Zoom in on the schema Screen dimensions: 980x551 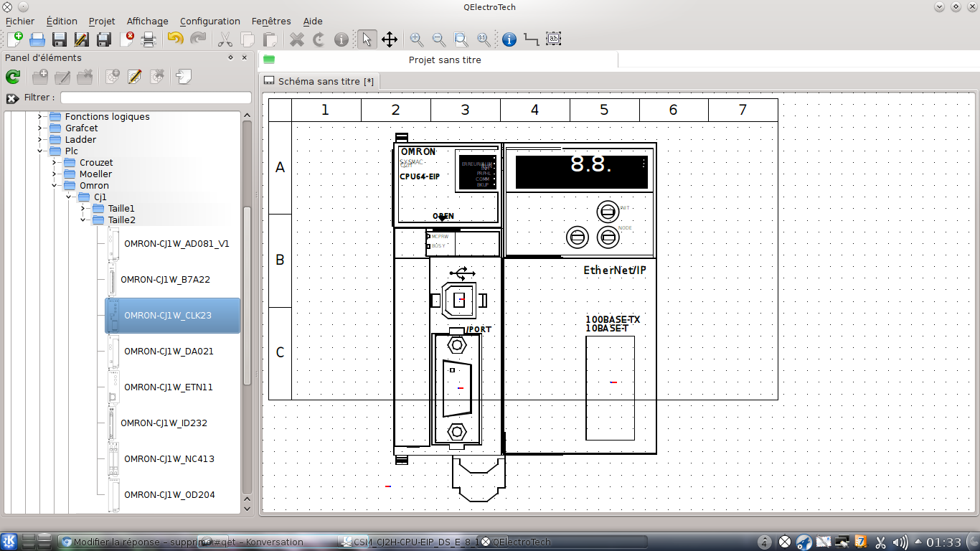pyautogui.click(x=416, y=39)
